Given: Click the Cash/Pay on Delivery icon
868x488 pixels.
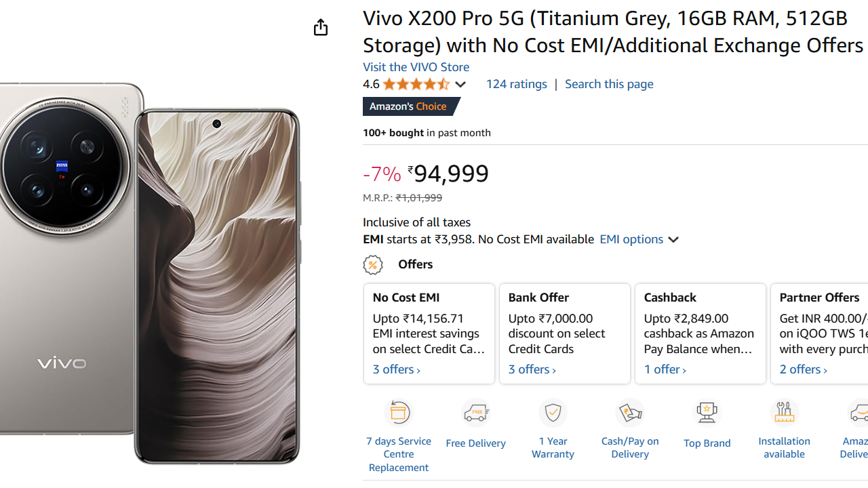Looking at the screenshot, I should [x=630, y=413].
